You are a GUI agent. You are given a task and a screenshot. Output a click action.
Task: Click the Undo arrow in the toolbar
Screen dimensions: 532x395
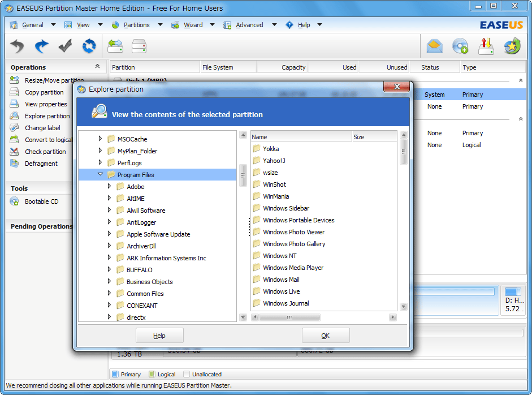tap(18, 46)
